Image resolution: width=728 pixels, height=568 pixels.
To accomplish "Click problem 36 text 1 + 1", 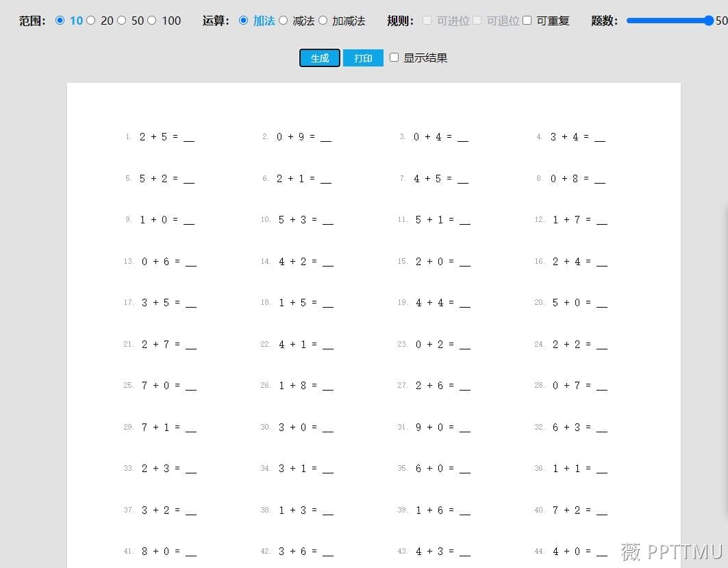I will click(x=566, y=469).
